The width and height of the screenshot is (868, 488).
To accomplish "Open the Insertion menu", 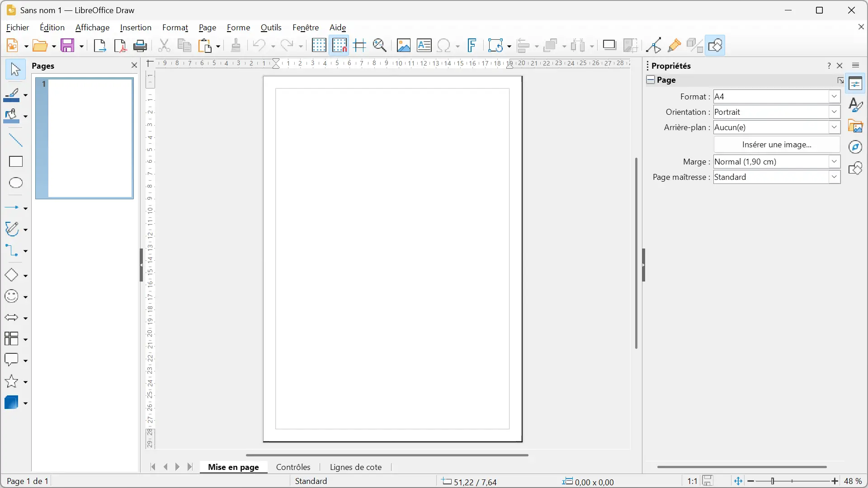I will point(136,28).
